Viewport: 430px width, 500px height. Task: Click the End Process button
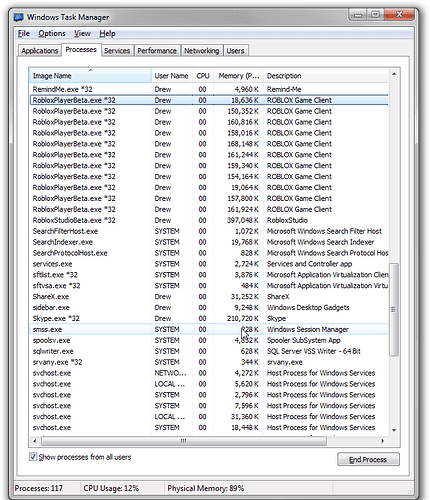pos(368,459)
